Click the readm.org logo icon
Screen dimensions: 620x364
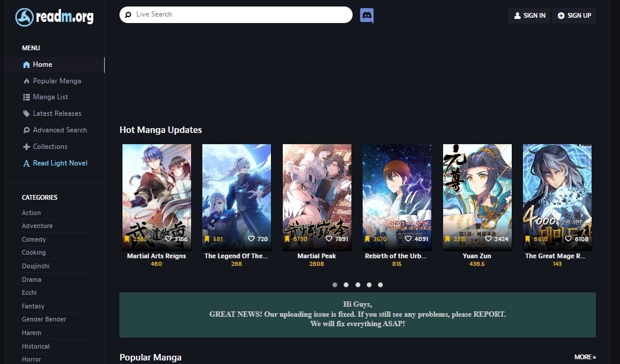24,17
